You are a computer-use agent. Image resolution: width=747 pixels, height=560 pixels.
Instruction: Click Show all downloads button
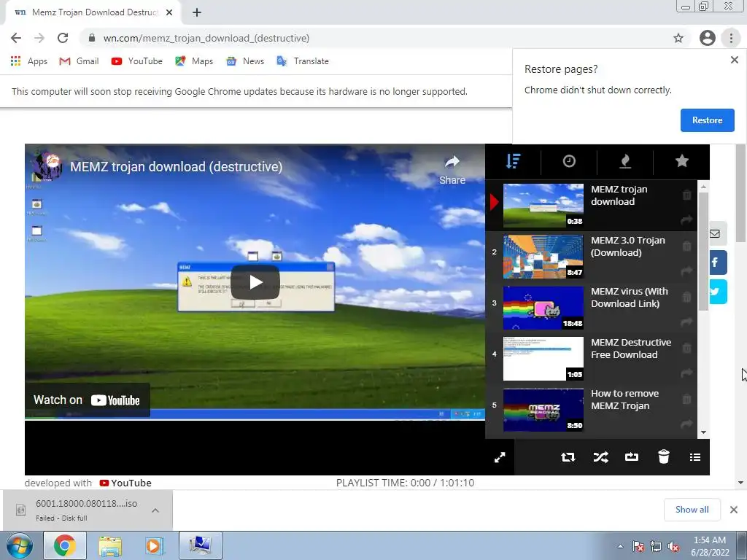click(692, 510)
